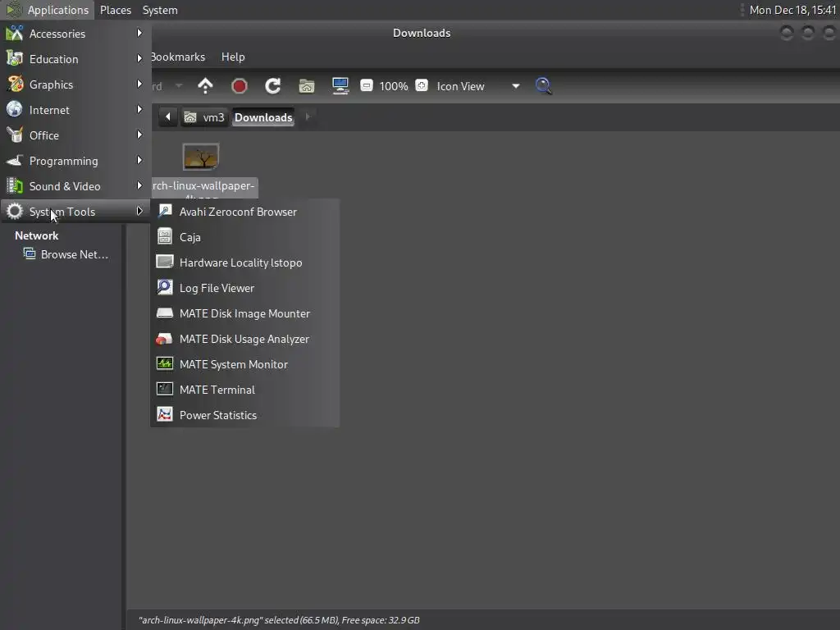
Task: Click the vm3 path bar button
Action: point(204,117)
